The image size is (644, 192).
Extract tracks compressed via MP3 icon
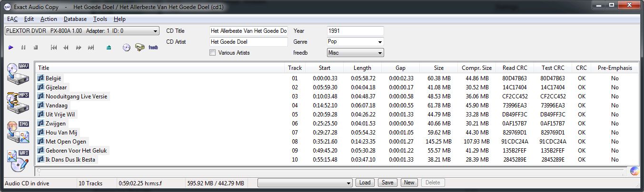18,104
